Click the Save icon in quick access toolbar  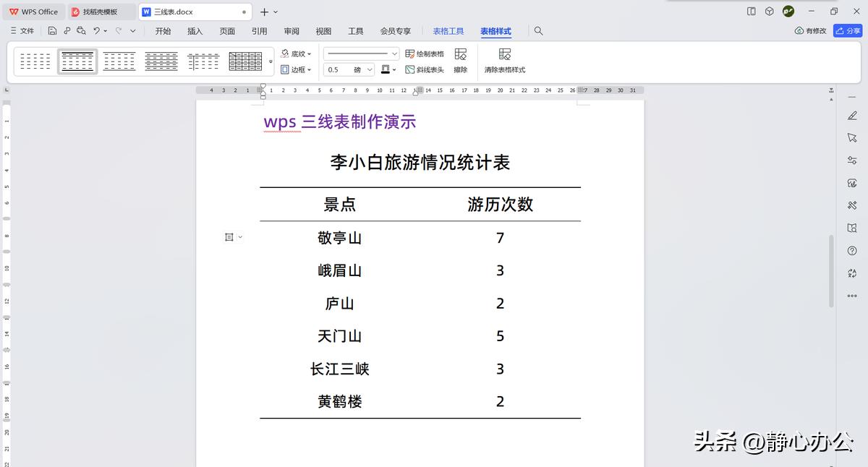[x=51, y=30]
